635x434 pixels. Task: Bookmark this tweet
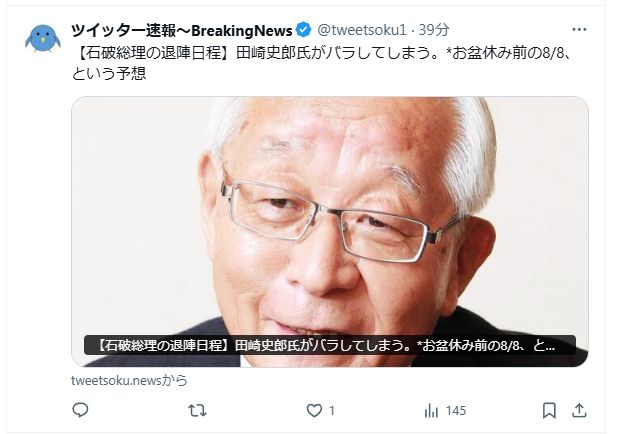[549, 411]
